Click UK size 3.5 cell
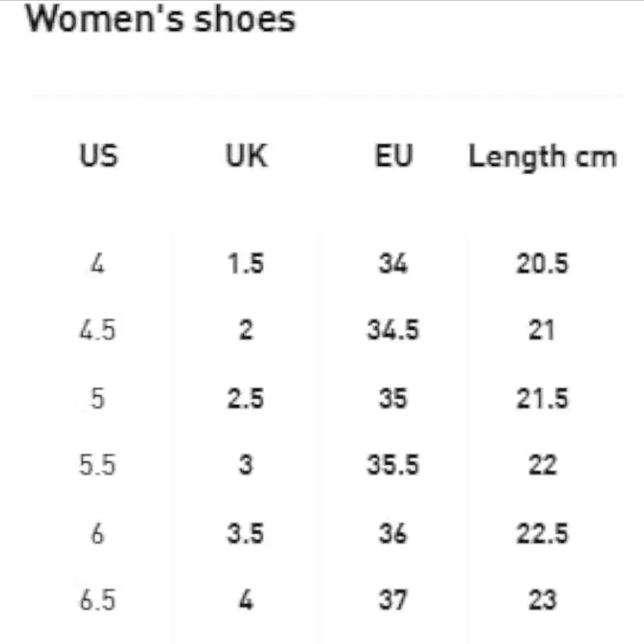The image size is (644, 644). coord(245,533)
